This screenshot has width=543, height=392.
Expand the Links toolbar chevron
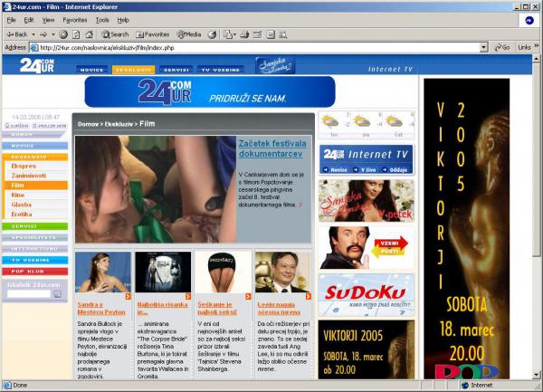pyautogui.click(x=535, y=47)
